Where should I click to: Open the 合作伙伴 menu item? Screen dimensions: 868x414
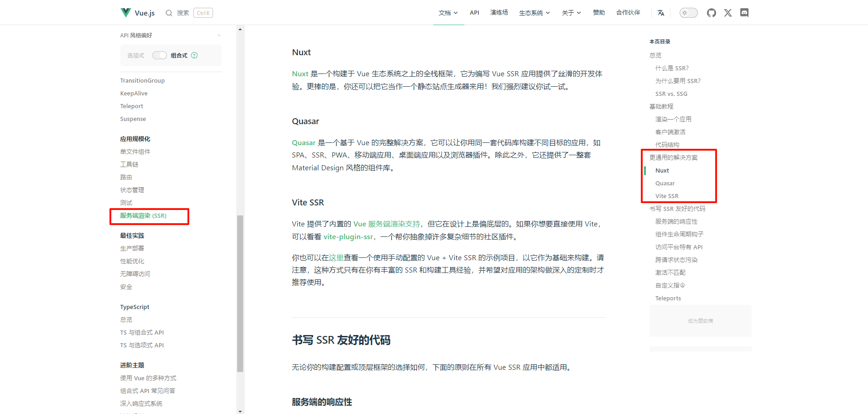pyautogui.click(x=628, y=13)
